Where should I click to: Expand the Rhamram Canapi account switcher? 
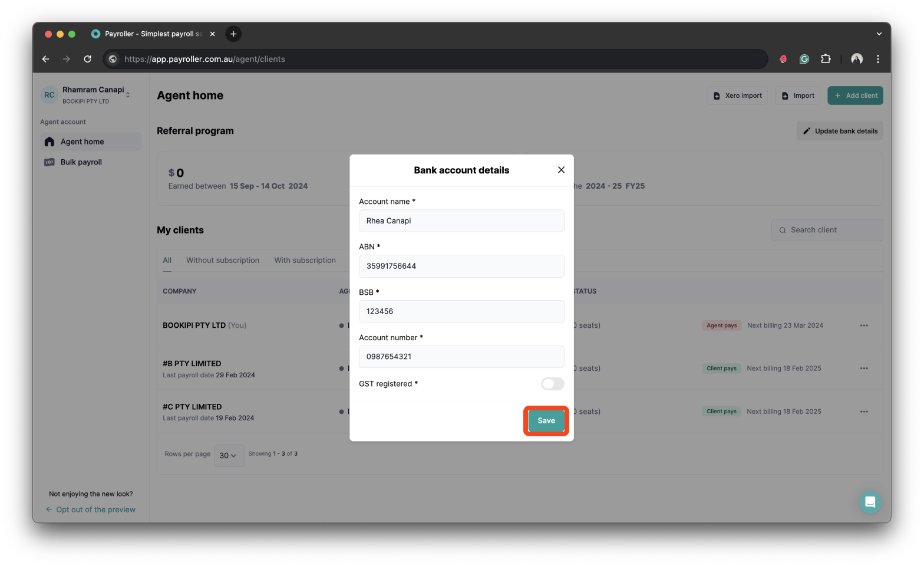point(128,95)
